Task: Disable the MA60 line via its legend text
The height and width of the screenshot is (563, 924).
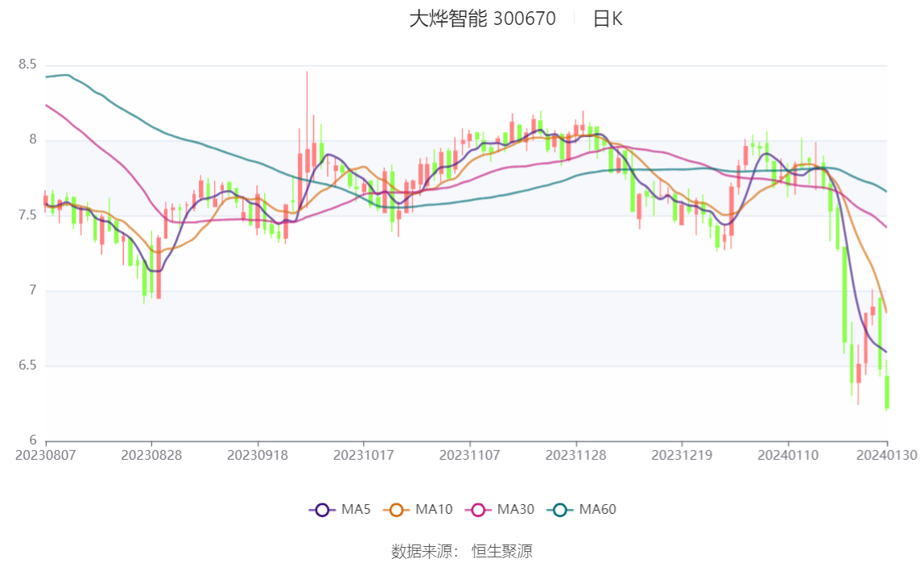Action: (x=597, y=510)
